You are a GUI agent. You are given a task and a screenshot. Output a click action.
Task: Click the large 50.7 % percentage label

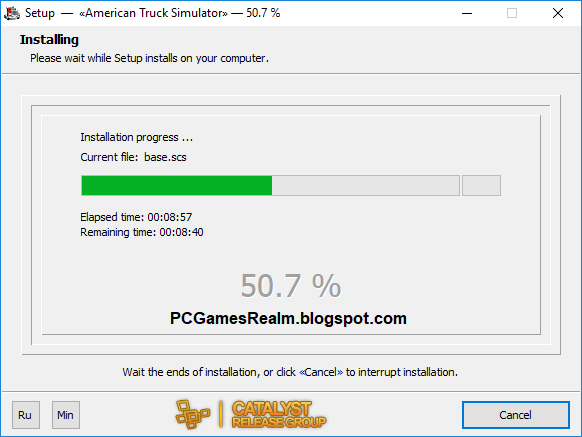pyautogui.click(x=291, y=286)
